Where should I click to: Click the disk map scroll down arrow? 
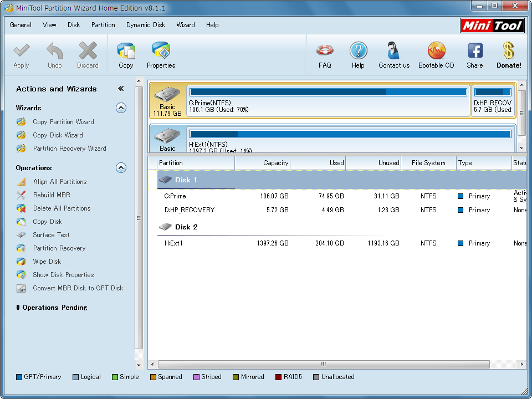tap(521, 148)
